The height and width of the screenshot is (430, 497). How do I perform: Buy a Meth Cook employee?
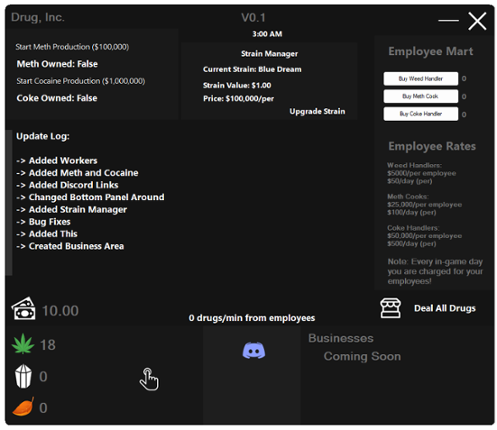tap(420, 96)
